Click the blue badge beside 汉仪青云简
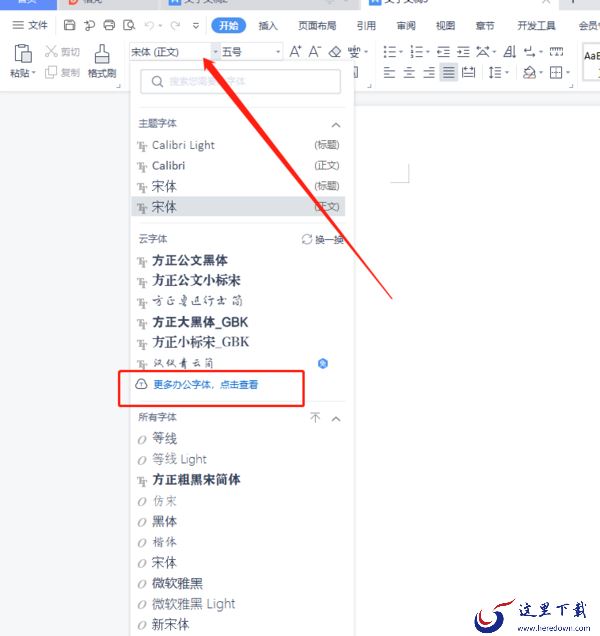 tap(323, 363)
